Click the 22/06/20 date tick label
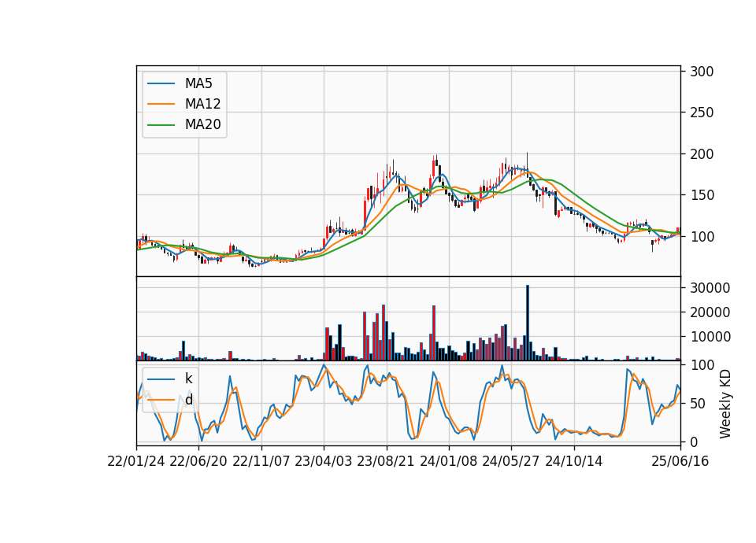Viewport: 756px width, 543px height. (198, 461)
